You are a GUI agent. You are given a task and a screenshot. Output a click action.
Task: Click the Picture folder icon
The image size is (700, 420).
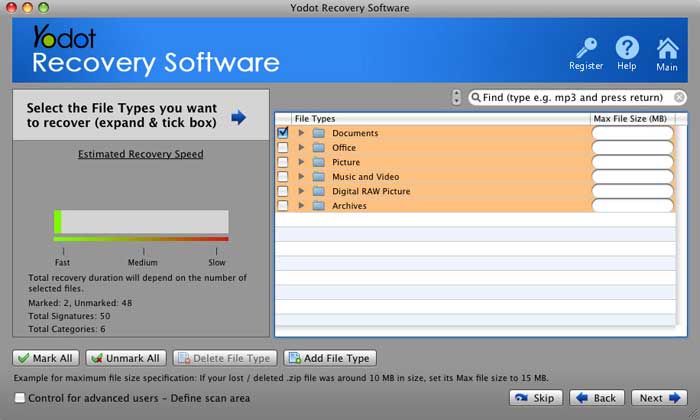[318, 162]
